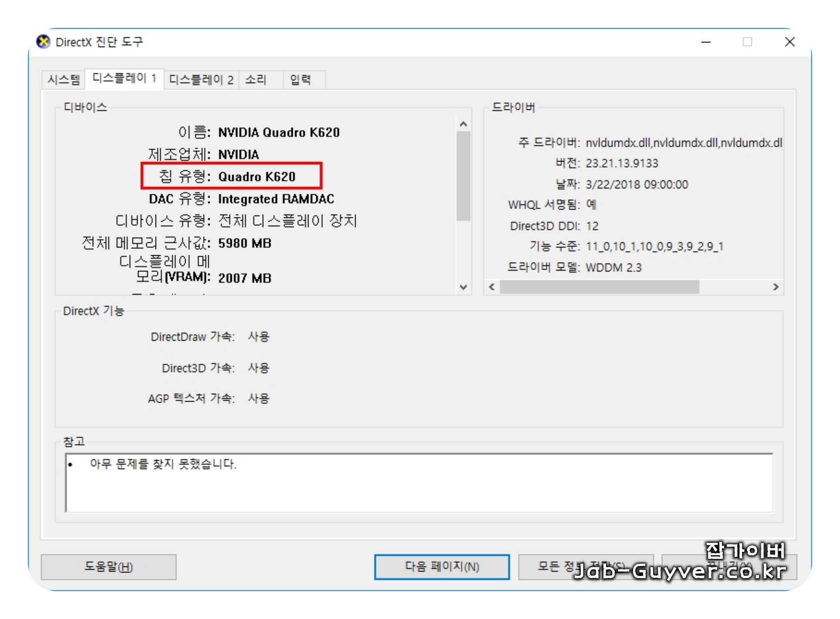Click the driver panel scroll left arrow
The height and width of the screenshot is (619, 840).
[x=492, y=287]
